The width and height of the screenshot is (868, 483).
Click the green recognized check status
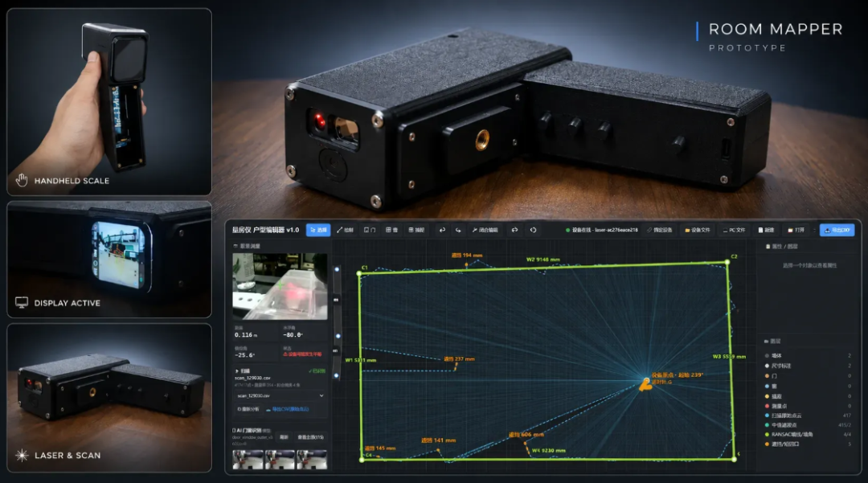317,370
